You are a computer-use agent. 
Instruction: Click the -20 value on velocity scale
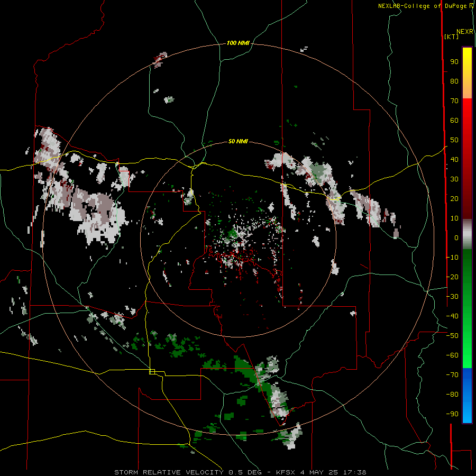[452, 277]
